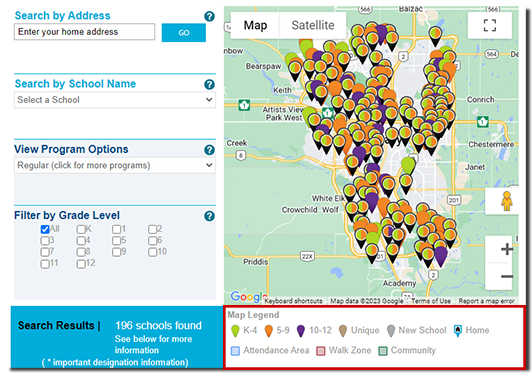Image resolution: width=532 pixels, height=374 pixels.
Task: Check the K grade checkbox
Action: point(81,229)
